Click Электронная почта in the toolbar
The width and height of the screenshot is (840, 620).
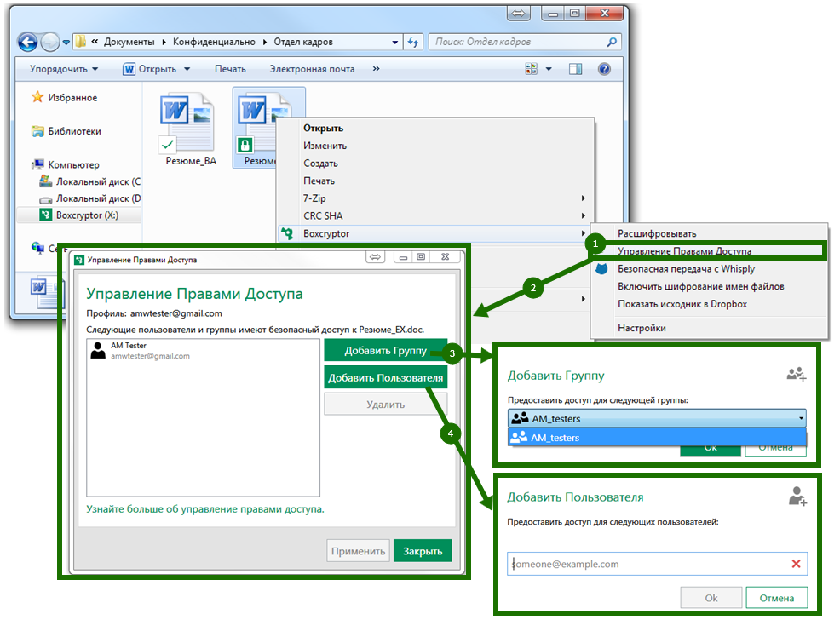click(312, 69)
